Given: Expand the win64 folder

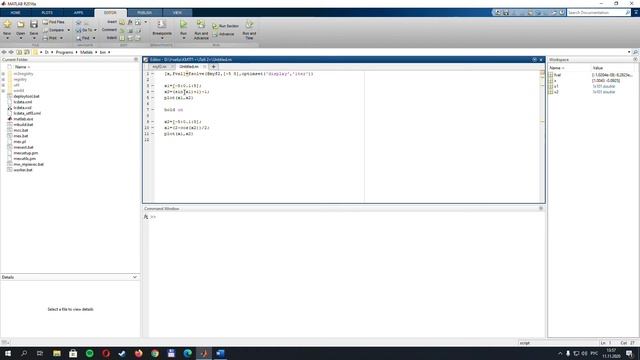Looking at the screenshot, I should click(4, 91).
